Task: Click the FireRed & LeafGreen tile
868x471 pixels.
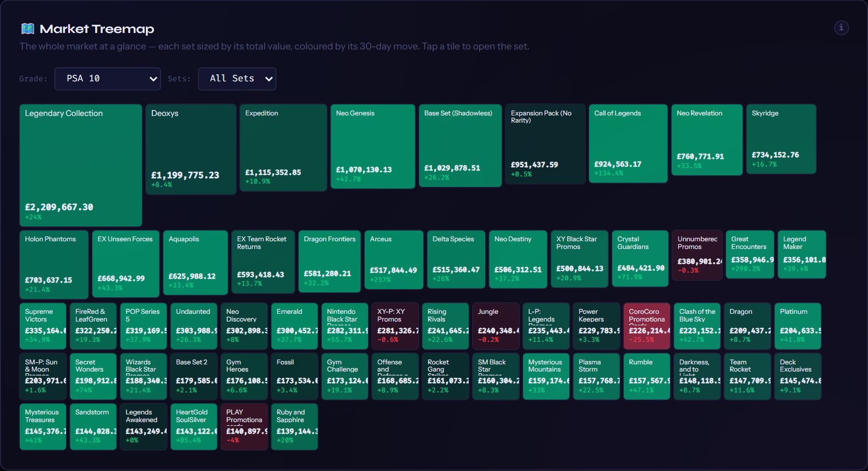Action: click(x=93, y=326)
